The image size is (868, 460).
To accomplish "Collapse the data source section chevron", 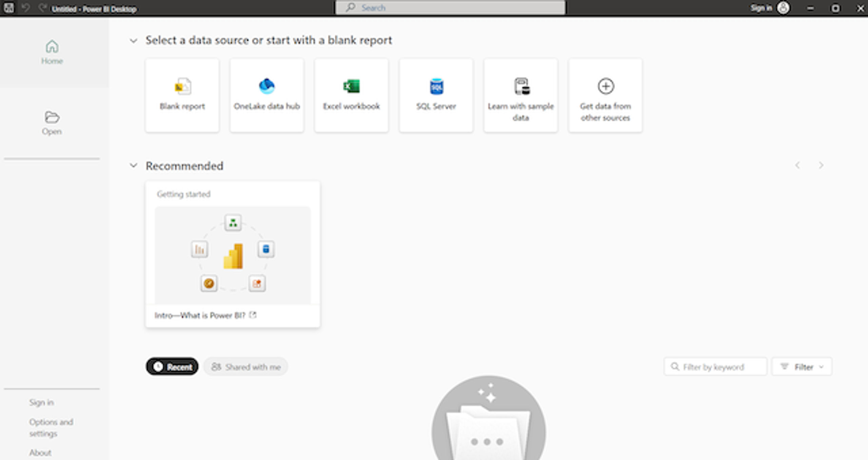I will 134,41.
